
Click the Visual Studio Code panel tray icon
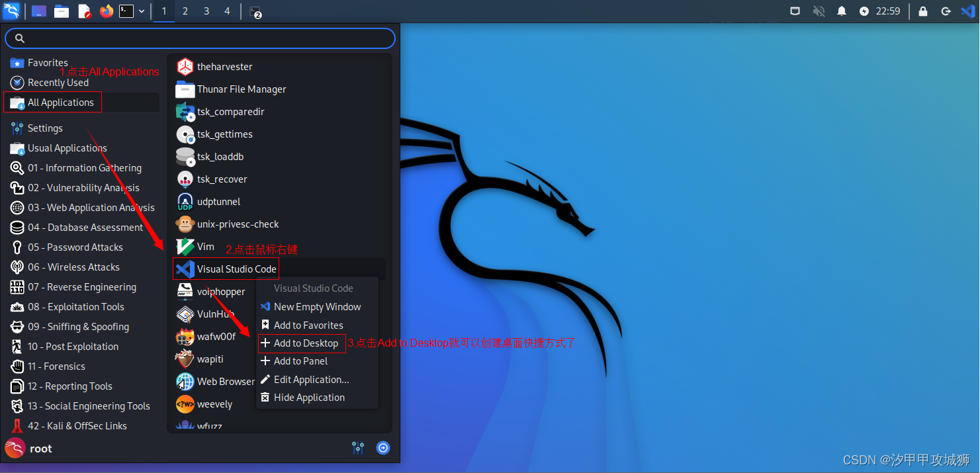coord(967,11)
